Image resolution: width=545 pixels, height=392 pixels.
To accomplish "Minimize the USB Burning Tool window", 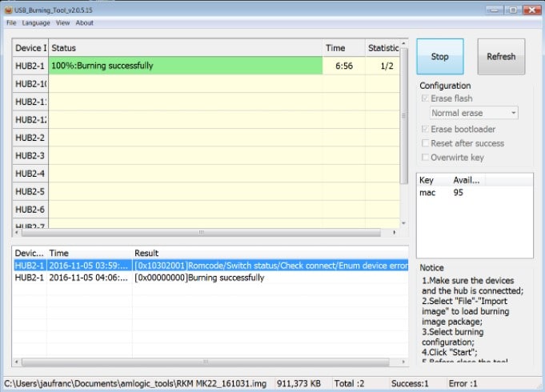I will (494, 10).
